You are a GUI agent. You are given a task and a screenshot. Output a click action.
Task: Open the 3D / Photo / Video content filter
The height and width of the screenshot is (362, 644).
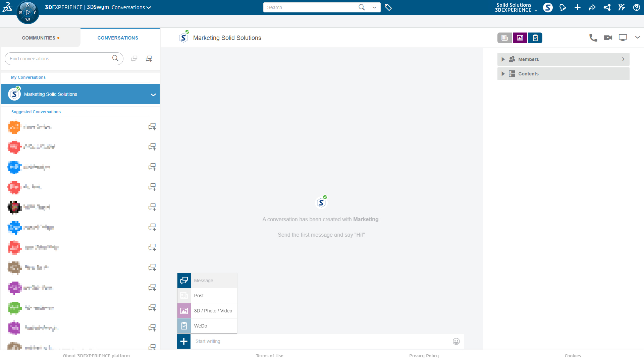click(520, 38)
